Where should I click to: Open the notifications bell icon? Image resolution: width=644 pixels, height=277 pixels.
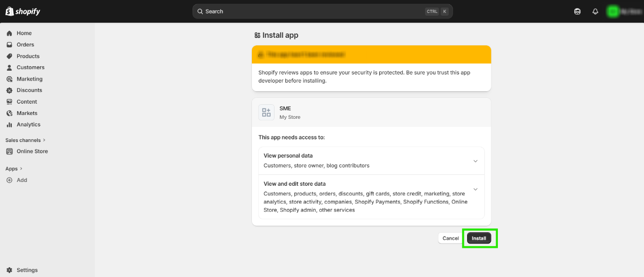[595, 11]
